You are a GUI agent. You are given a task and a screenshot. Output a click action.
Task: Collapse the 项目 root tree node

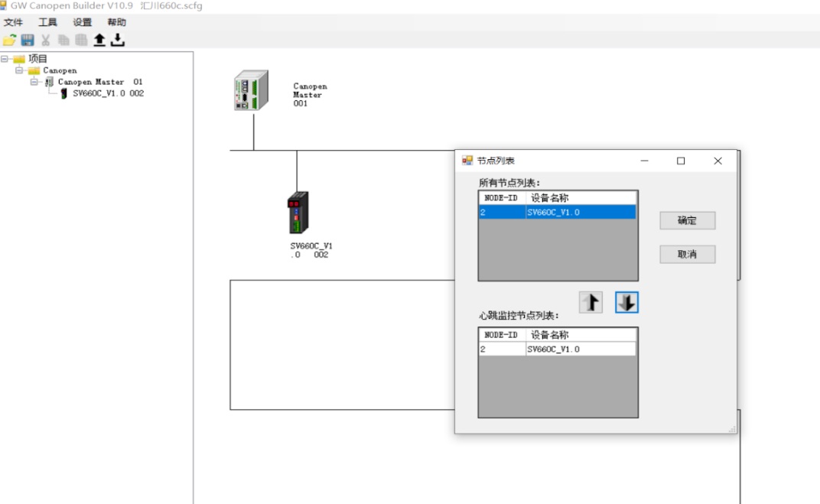click(x=5, y=59)
